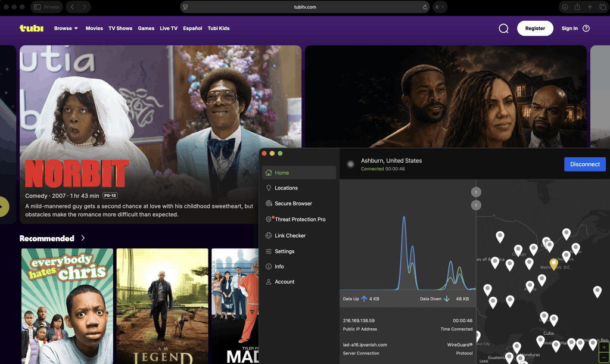
Task: Click the Threat Protection Pro shield icon
Action: (x=269, y=219)
